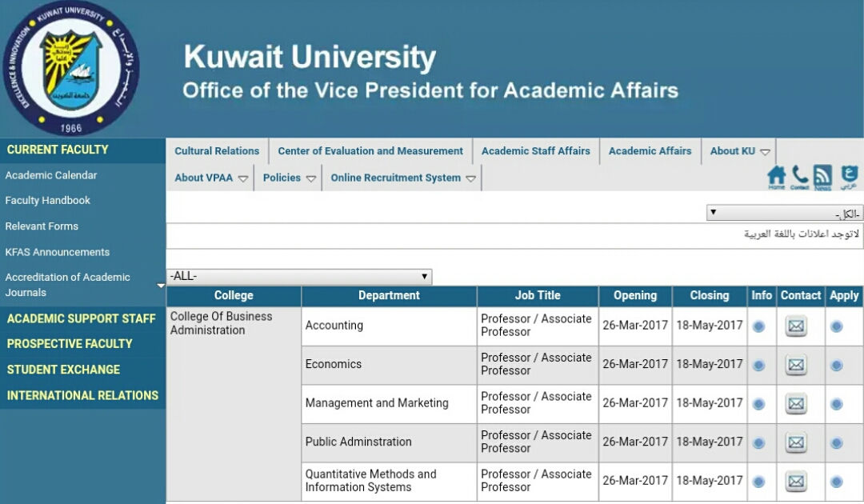Click the Department column header
Viewport: 864px width, 504px height.
pos(389,296)
